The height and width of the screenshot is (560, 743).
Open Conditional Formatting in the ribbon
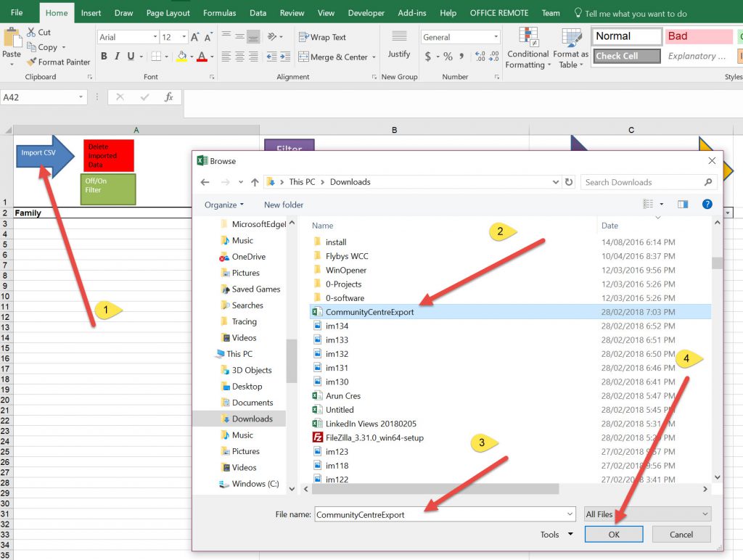pyautogui.click(x=528, y=48)
